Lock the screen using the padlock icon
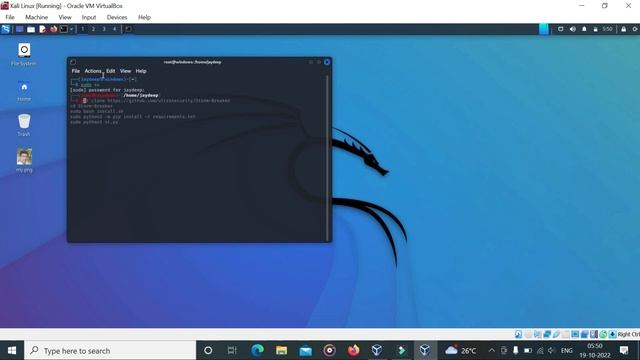This screenshot has height=360, width=640. 624,29
